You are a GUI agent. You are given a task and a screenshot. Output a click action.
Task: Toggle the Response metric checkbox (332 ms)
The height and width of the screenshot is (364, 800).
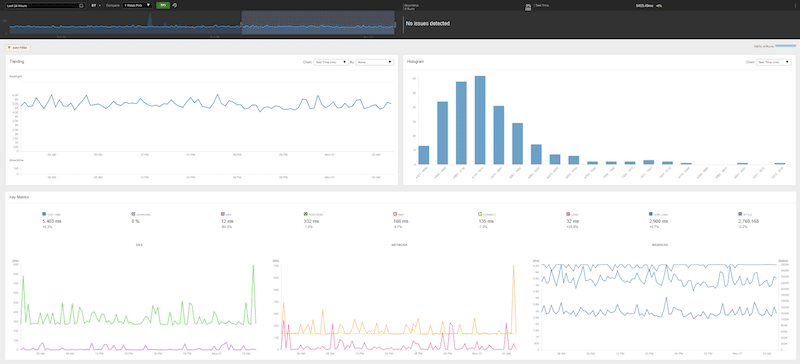click(305, 215)
